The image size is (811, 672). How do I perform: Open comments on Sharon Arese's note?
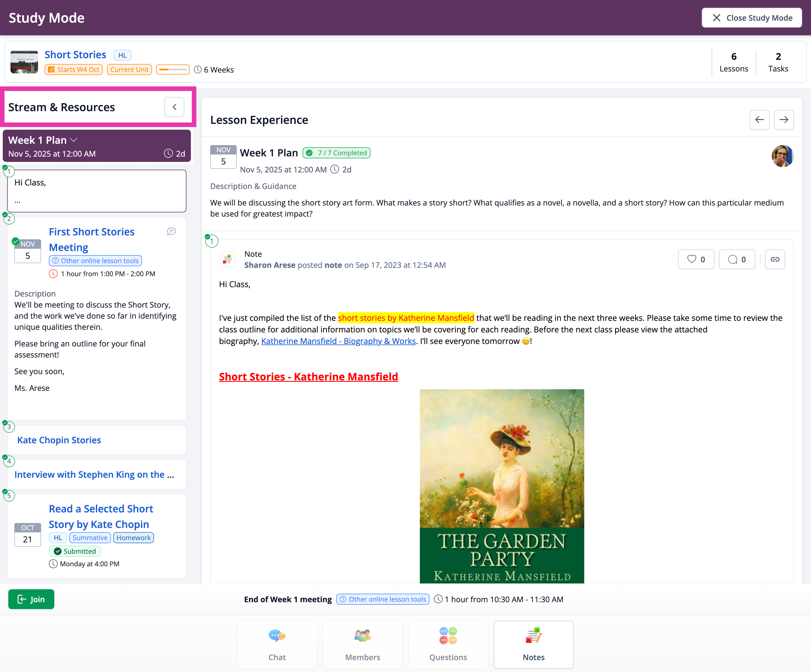click(737, 260)
